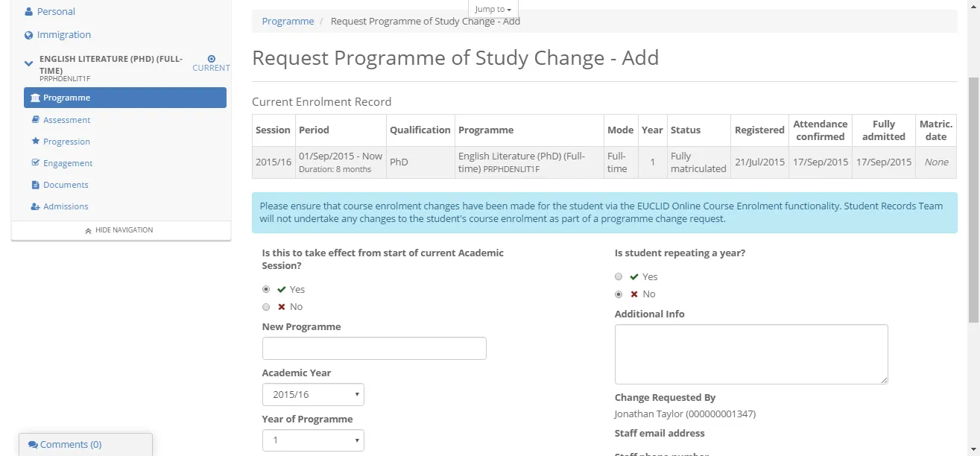
Task: Click the Programme breadcrumb link
Action: coord(288,21)
